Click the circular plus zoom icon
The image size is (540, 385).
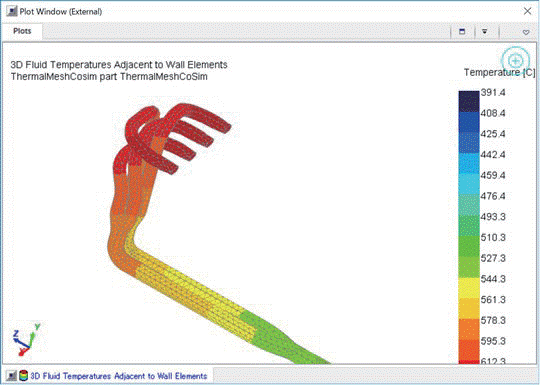(515, 61)
